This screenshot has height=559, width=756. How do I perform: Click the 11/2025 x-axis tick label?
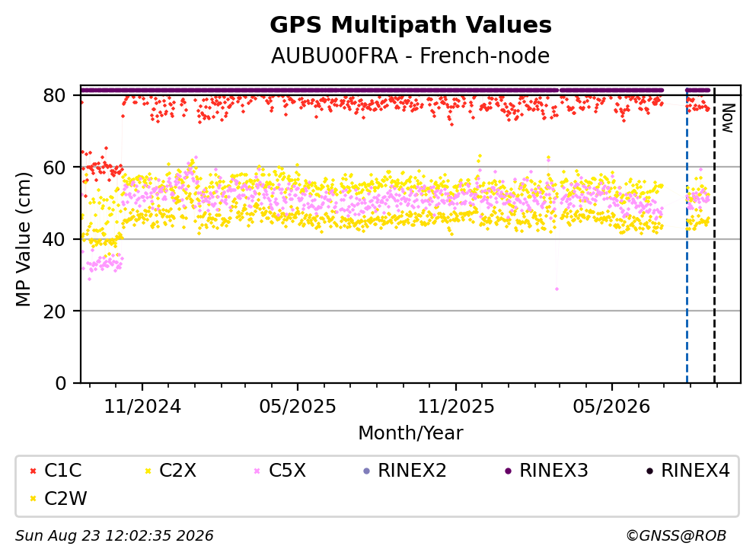click(x=455, y=407)
